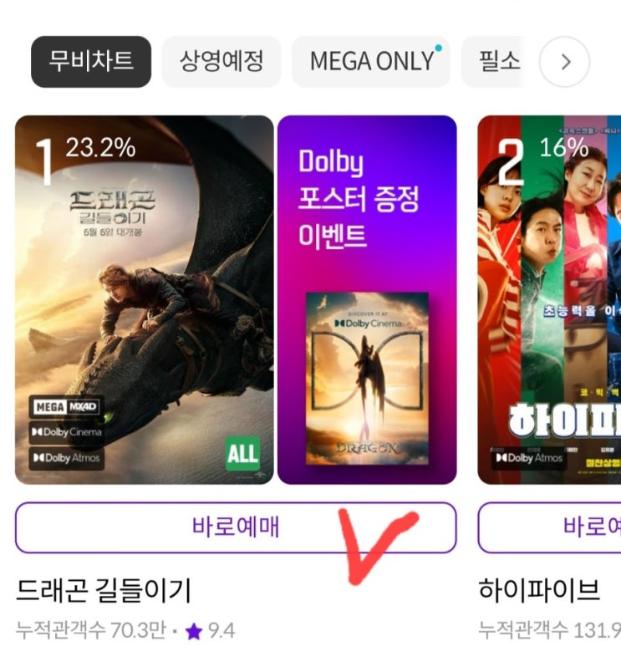
Task: Select the 무비차트 tab
Action: [x=91, y=62]
